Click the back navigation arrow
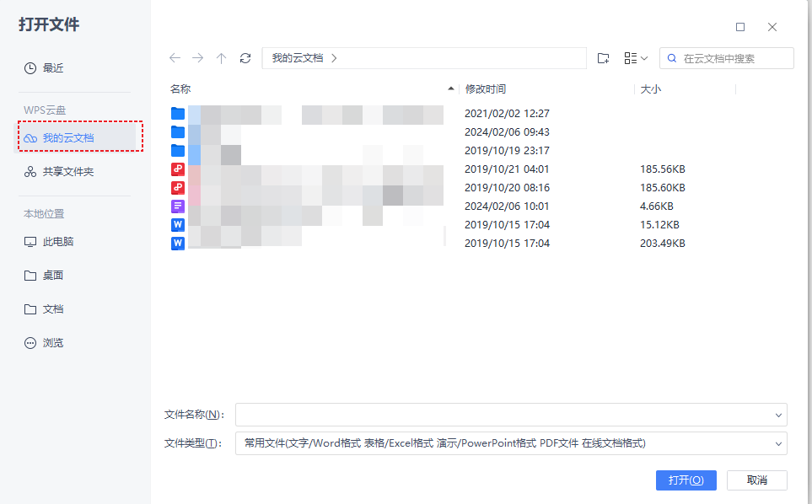This screenshot has height=504, width=812. point(175,58)
